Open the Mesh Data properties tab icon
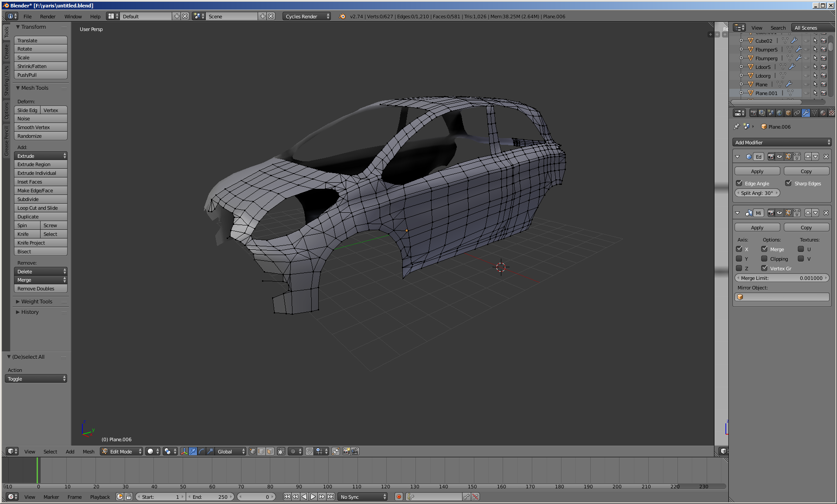837x504 pixels. [814, 113]
